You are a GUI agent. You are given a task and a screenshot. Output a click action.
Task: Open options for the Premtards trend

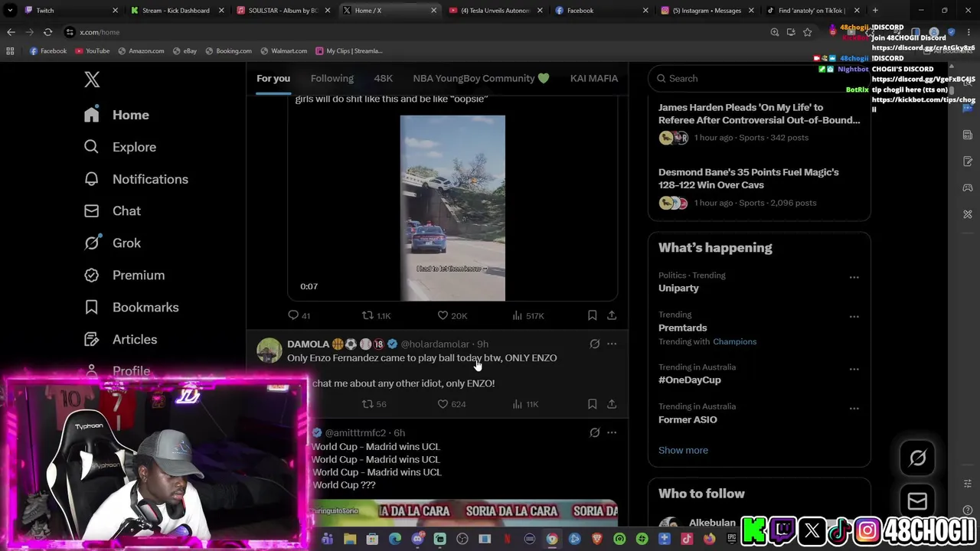tap(854, 316)
